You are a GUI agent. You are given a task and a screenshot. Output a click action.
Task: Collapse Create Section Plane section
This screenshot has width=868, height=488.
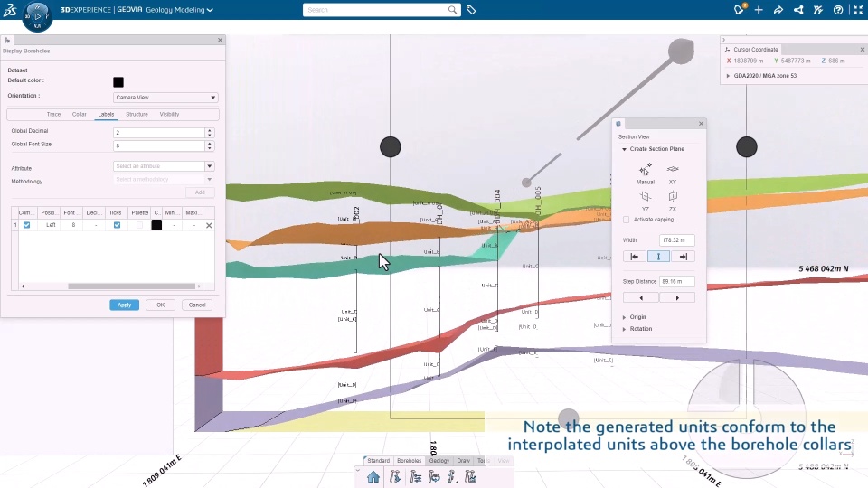pyautogui.click(x=625, y=149)
